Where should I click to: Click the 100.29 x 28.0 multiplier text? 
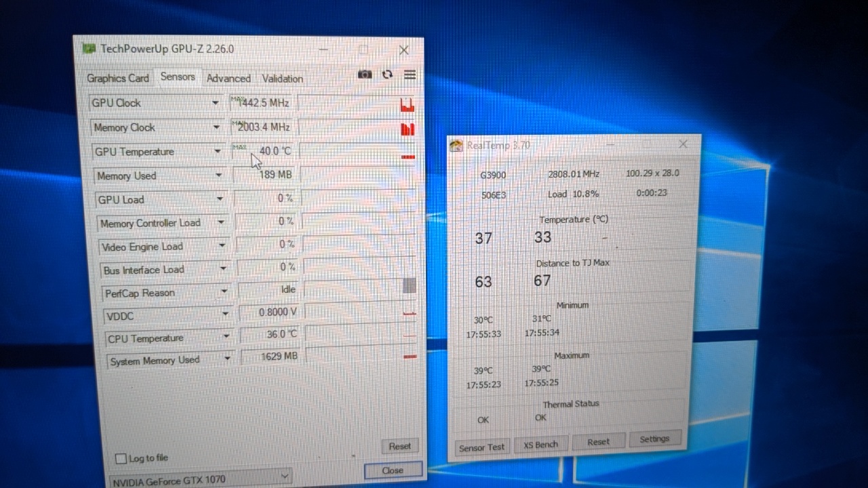652,174
